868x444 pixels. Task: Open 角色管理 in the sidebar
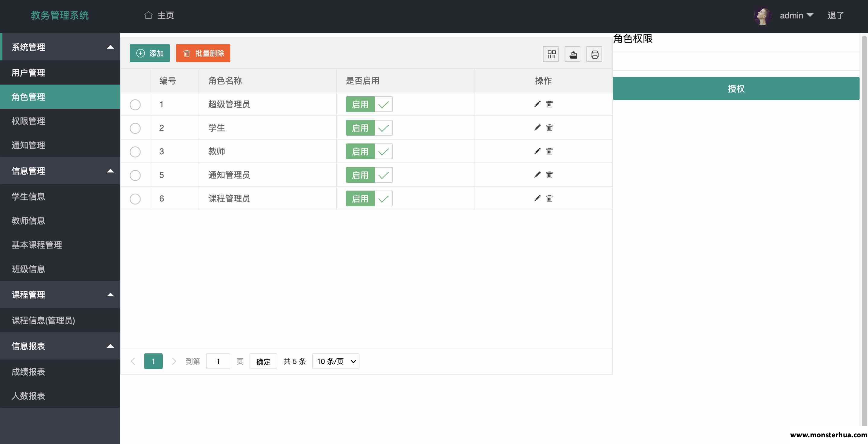[60, 97]
